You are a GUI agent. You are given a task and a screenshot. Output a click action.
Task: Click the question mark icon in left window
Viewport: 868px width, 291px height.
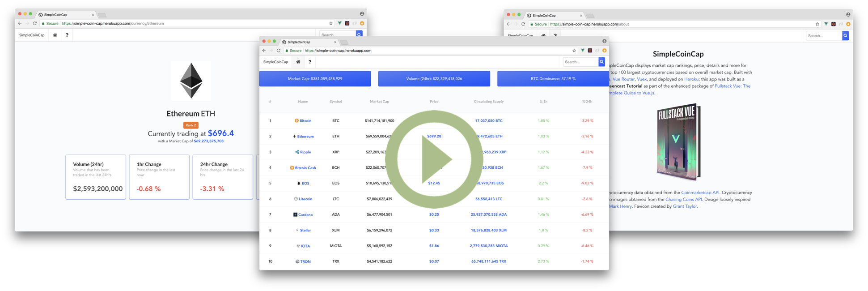point(67,35)
